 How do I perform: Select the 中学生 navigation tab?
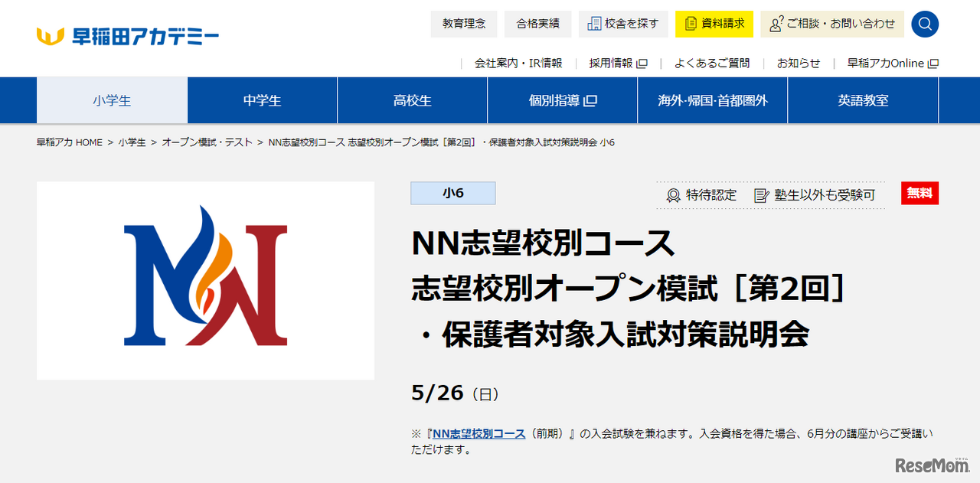262,100
